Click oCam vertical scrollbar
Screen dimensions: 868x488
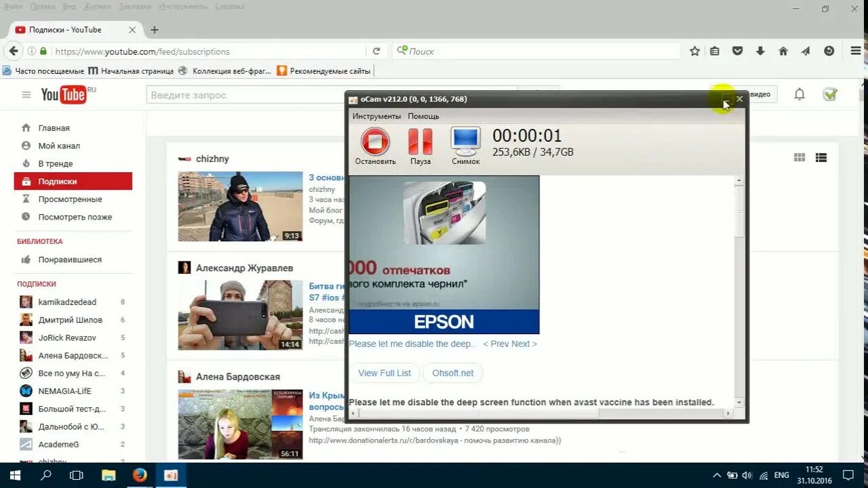[x=738, y=291]
